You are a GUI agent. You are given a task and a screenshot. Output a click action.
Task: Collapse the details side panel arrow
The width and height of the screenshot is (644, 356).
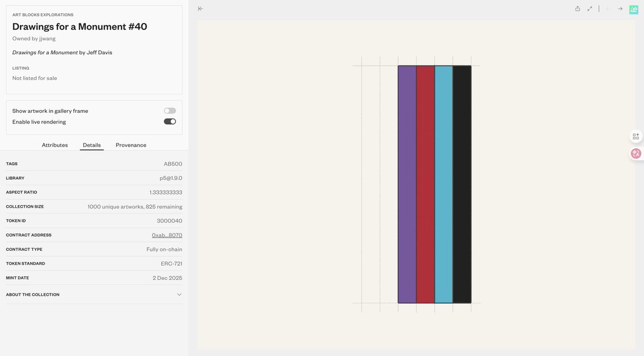200,9
